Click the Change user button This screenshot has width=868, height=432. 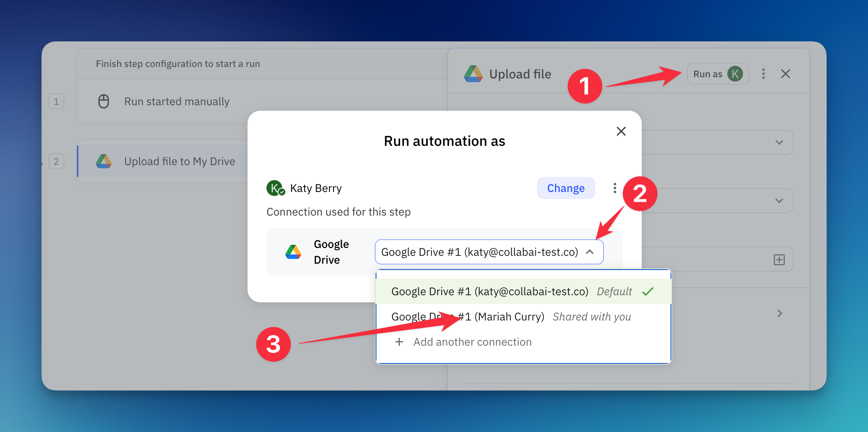pos(565,188)
